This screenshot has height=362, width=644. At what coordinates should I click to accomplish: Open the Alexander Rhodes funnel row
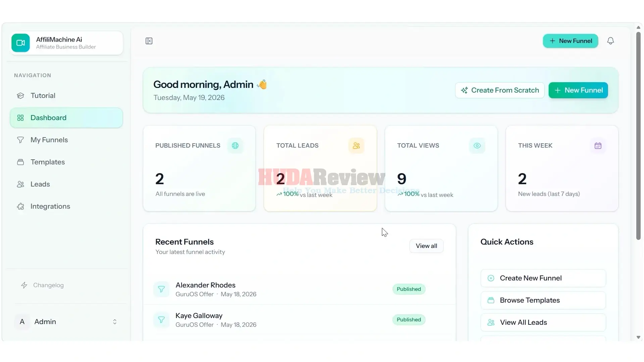click(299, 289)
